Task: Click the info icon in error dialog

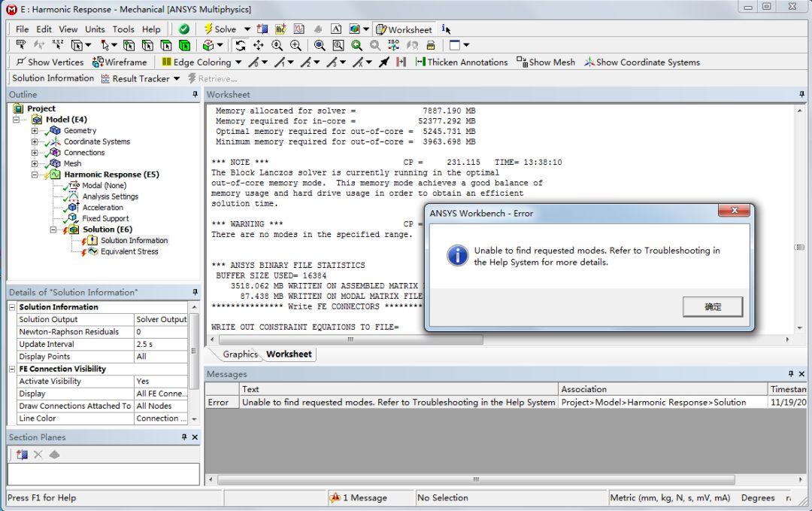Action: click(x=458, y=256)
